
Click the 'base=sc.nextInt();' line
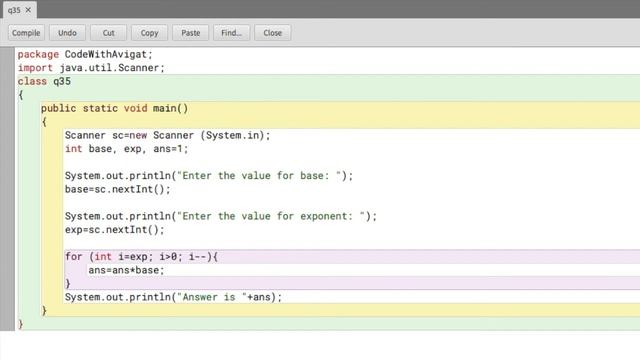click(118, 189)
